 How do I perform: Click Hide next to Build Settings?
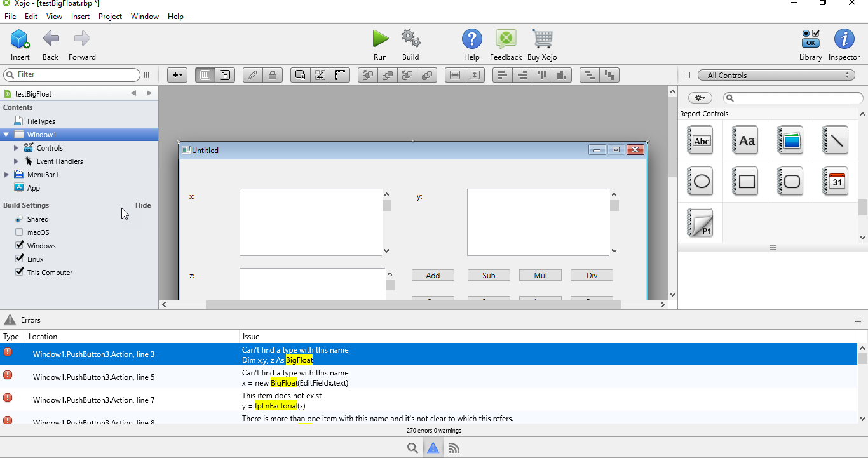pos(143,205)
